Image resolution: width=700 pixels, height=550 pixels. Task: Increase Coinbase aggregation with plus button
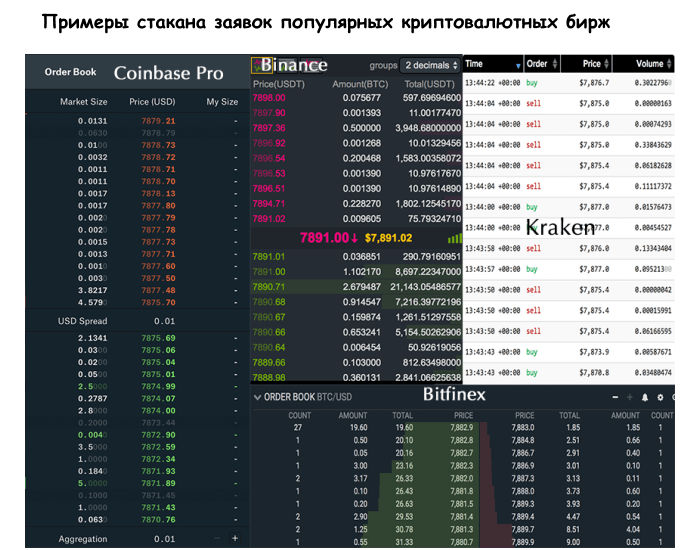(235, 538)
